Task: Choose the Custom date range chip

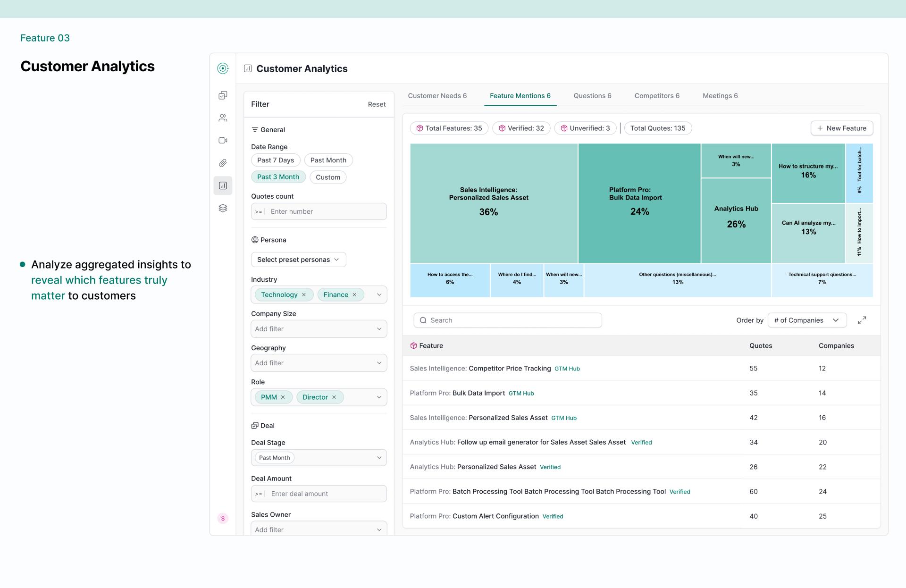Action: (327, 177)
